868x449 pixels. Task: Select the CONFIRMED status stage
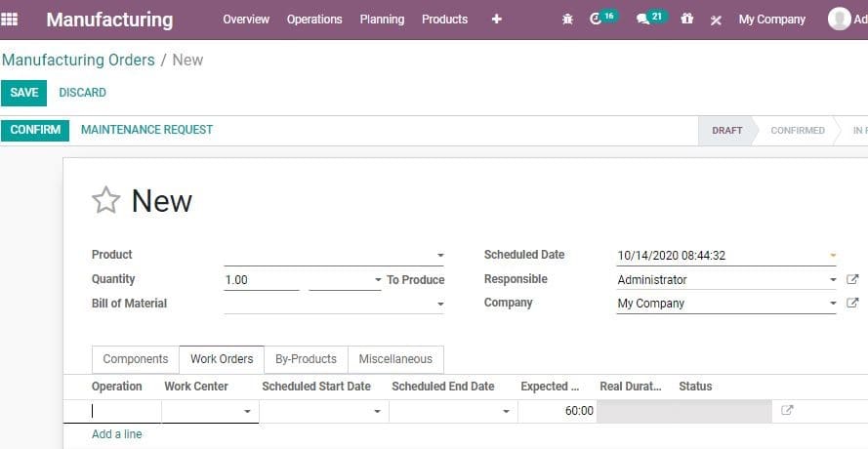point(798,131)
